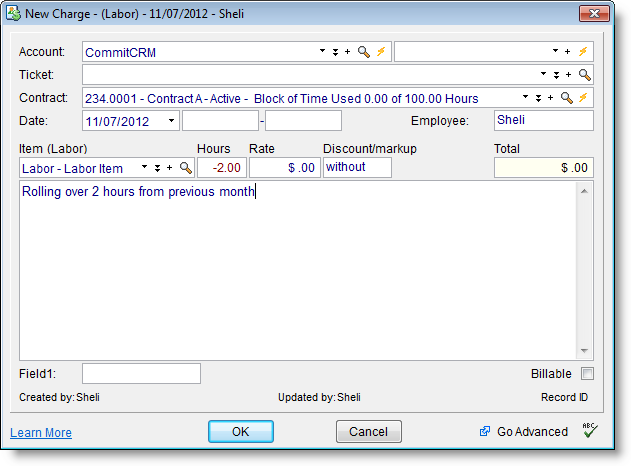The height and width of the screenshot is (466, 631).
Task: Open the Labor Item dropdown arrow
Action: (x=144, y=168)
